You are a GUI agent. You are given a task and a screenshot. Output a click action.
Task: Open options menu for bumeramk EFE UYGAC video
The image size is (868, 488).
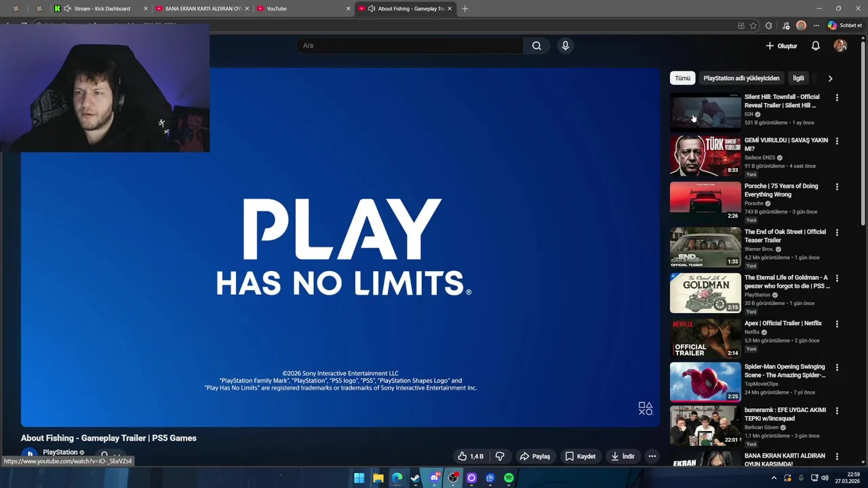pos(837,411)
